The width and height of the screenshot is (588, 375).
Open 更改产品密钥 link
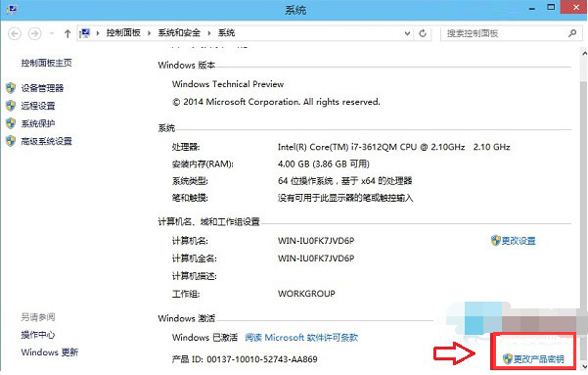point(533,359)
